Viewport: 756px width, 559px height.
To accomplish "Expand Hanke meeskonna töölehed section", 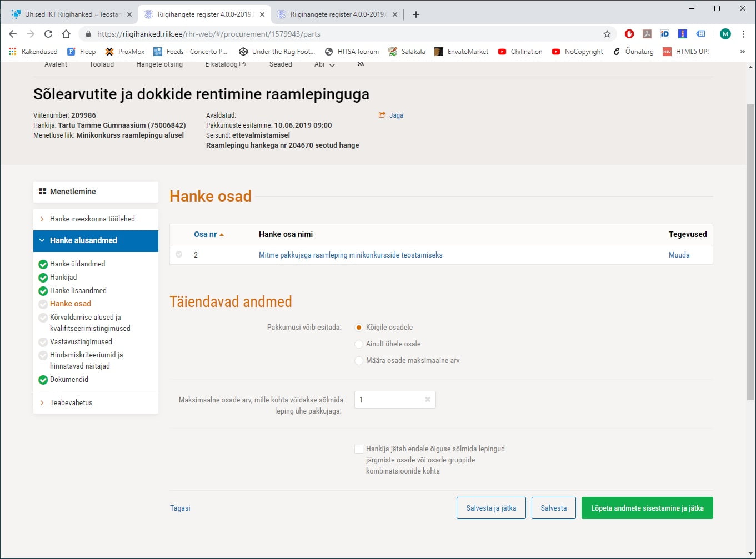I will [96, 219].
